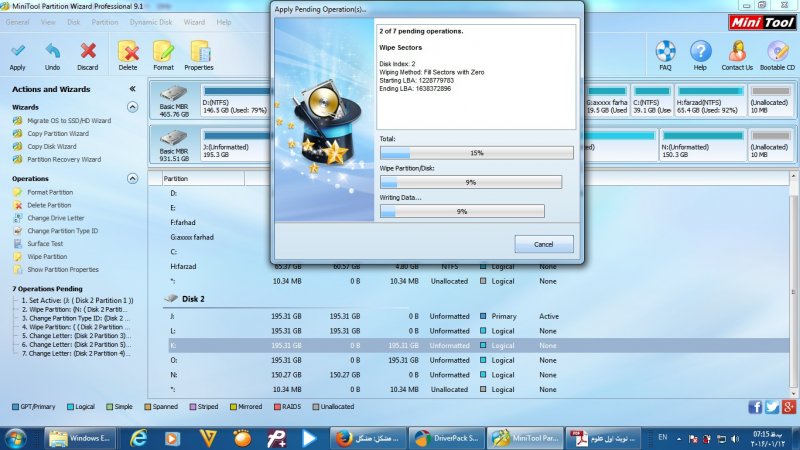Image resolution: width=800 pixels, height=450 pixels.
Task: Select Surface Test operation
Action: pyautogui.click(x=45, y=243)
